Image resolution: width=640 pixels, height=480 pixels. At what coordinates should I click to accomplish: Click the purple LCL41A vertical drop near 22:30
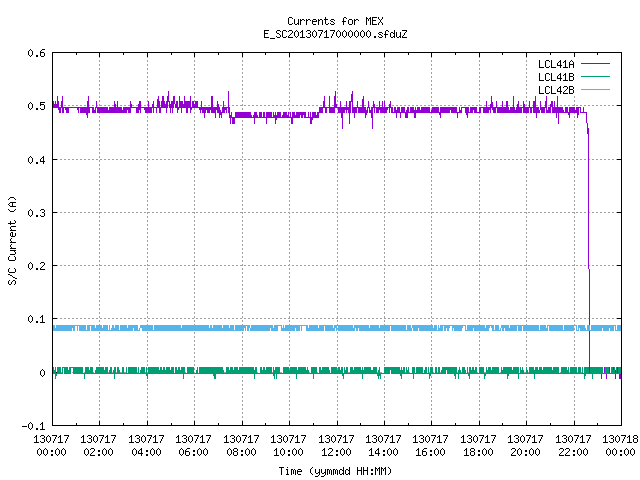(589, 241)
